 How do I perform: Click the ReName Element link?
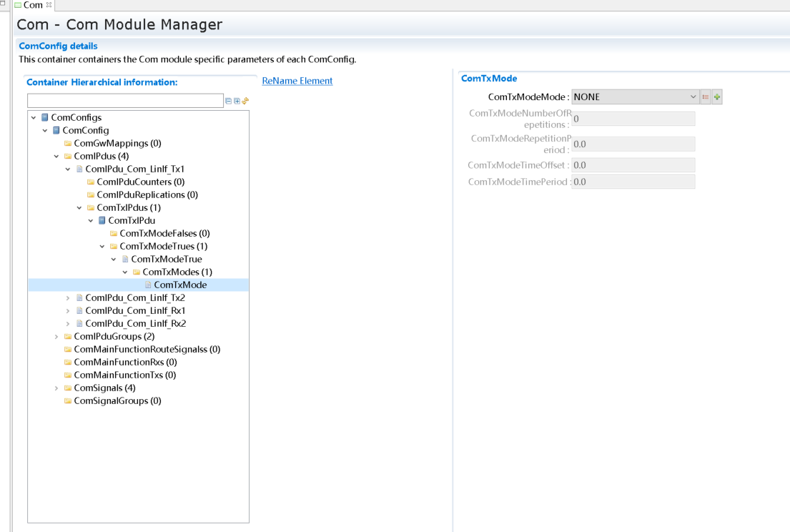click(x=297, y=81)
